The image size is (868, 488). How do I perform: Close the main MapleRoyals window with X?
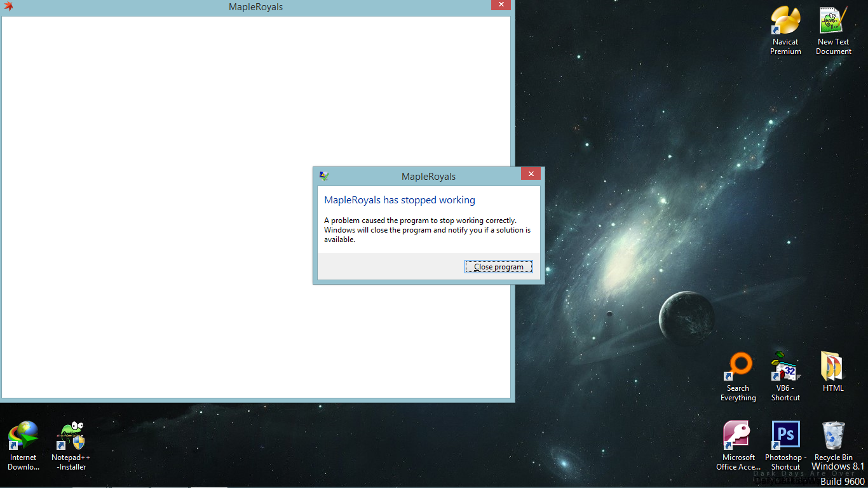tap(501, 5)
